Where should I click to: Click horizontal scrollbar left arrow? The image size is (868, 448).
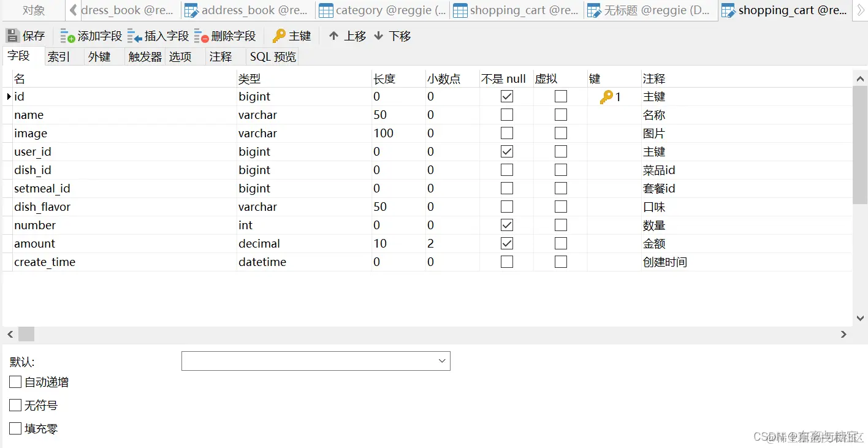click(10, 334)
